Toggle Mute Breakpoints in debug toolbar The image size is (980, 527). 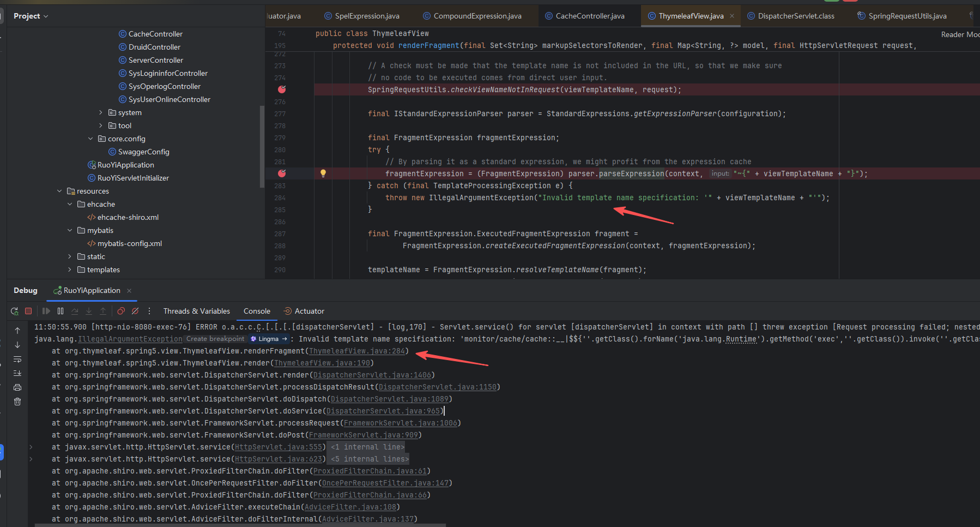(135, 311)
